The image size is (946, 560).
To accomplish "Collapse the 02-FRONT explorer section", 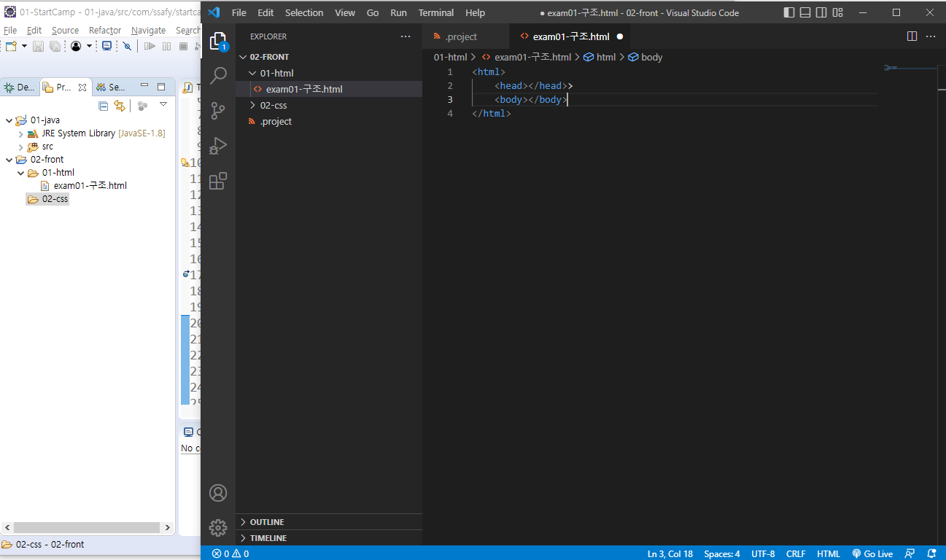I will (x=329, y=57).
